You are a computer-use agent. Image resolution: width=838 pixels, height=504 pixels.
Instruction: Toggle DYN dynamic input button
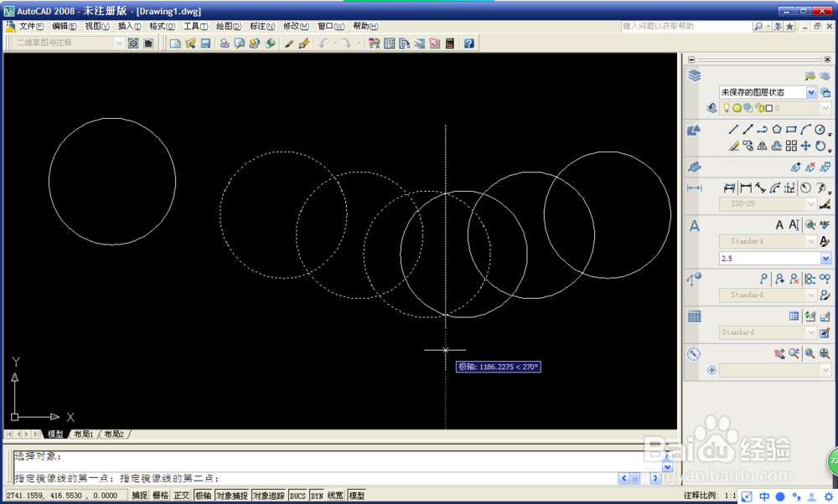[317, 496]
